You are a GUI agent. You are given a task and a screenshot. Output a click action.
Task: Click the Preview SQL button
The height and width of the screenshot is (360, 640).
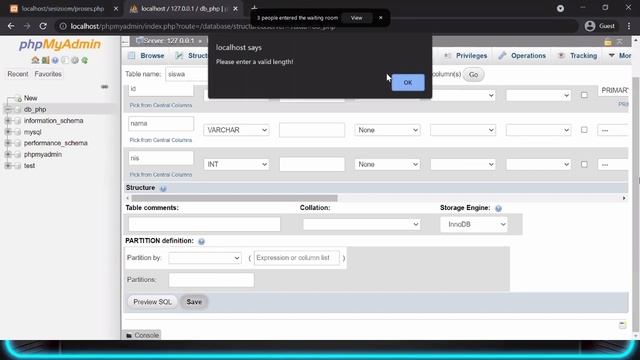point(153,302)
